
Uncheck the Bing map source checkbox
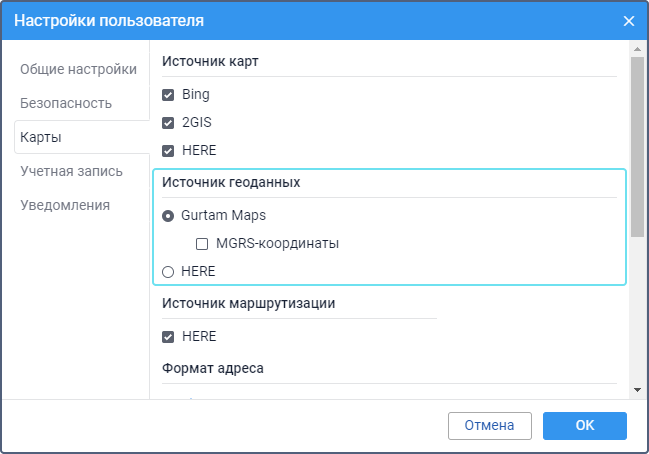pyautogui.click(x=168, y=95)
